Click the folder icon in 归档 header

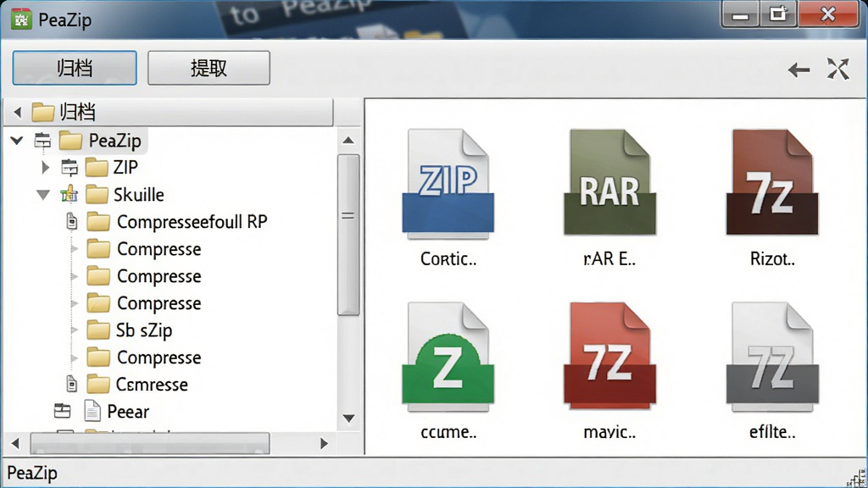pyautogui.click(x=42, y=113)
